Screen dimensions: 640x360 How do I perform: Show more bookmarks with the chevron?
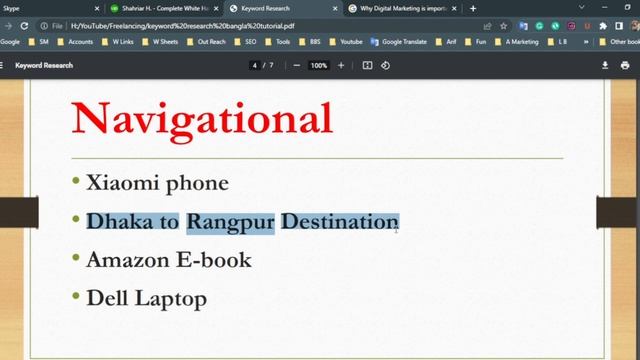tap(586, 42)
